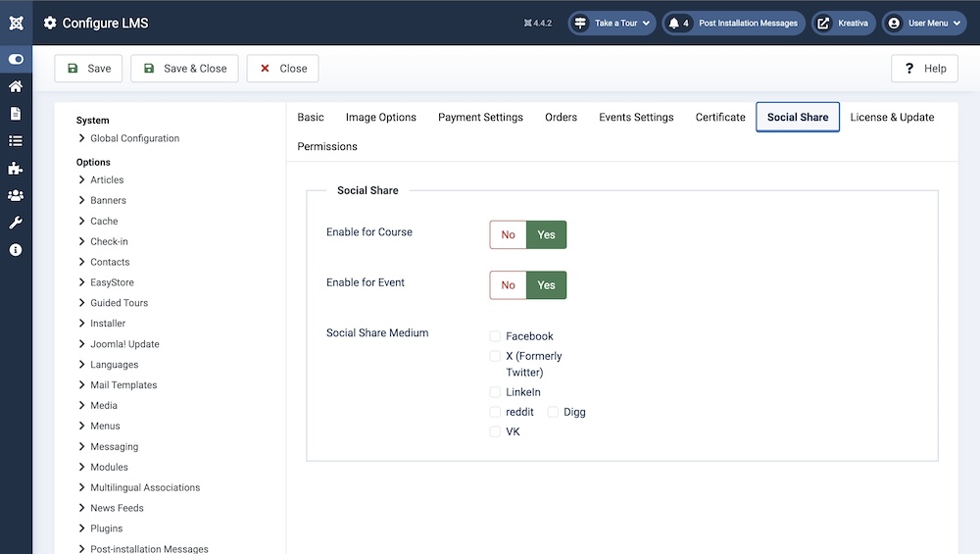This screenshot has width=980, height=554.
Task: Open the Content file icon in sidebar
Action: [16, 114]
